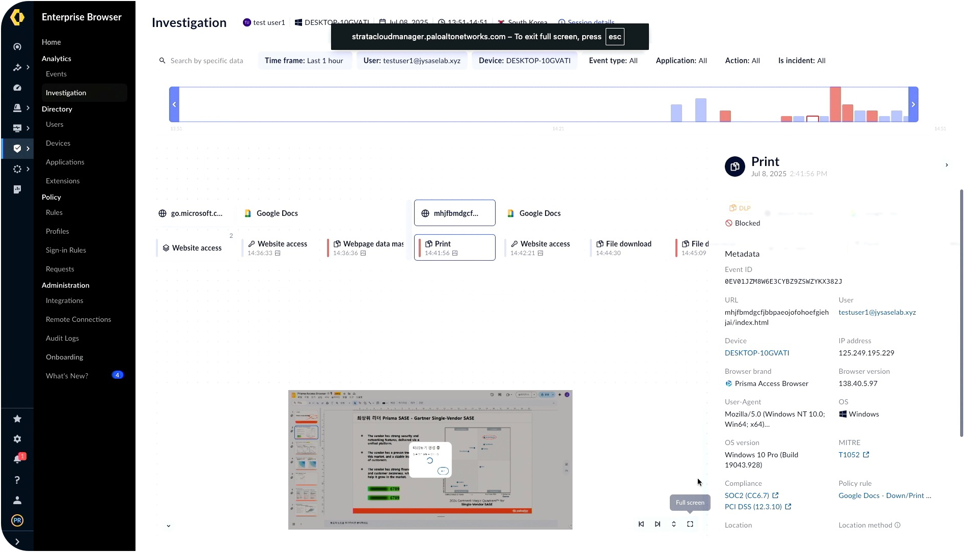Open notifications bell with red badge

click(17, 459)
